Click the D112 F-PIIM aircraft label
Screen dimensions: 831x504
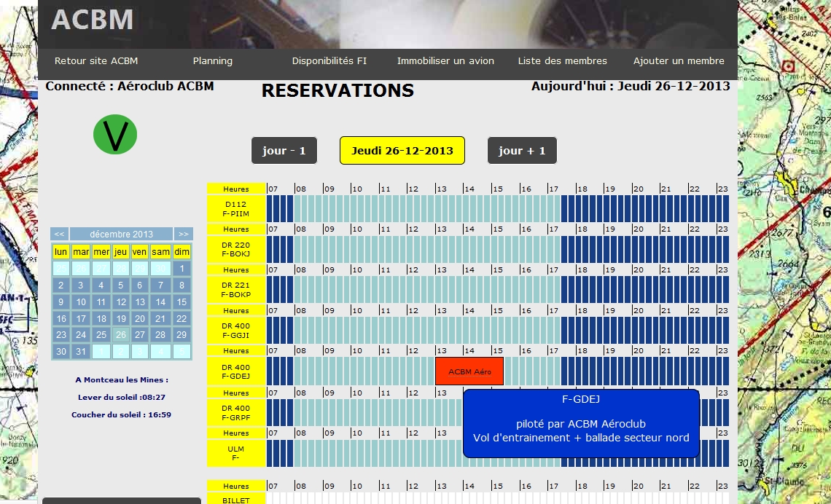[x=236, y=209]
